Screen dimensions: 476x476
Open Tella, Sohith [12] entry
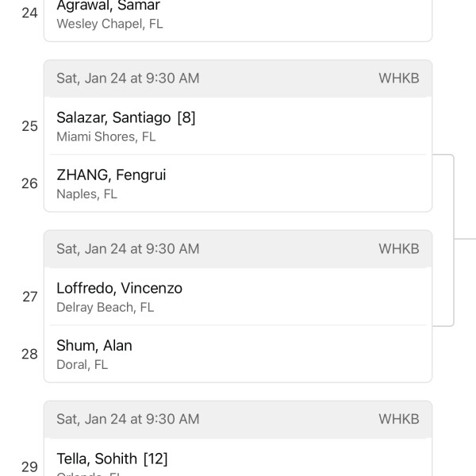(x=238, y=458)
